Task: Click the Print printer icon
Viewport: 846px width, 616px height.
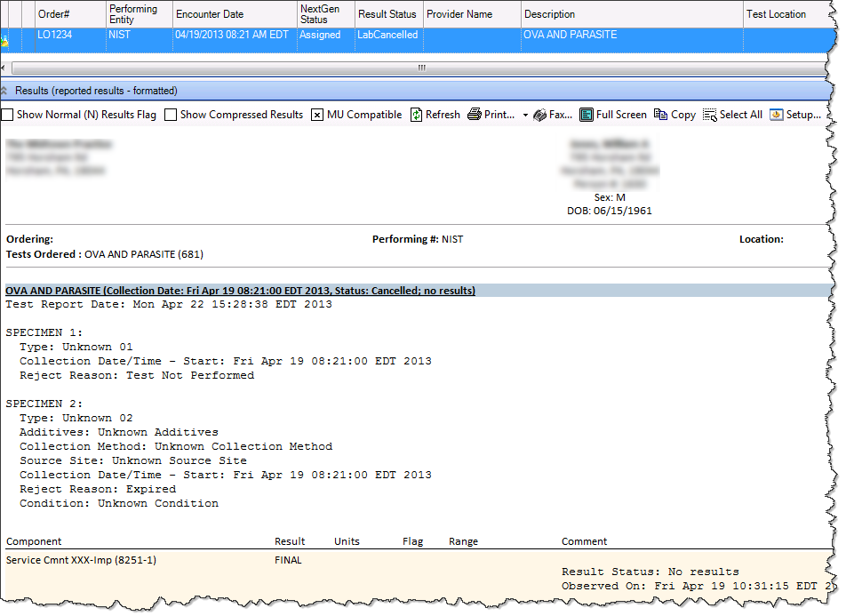Action: tap(475, 115)
